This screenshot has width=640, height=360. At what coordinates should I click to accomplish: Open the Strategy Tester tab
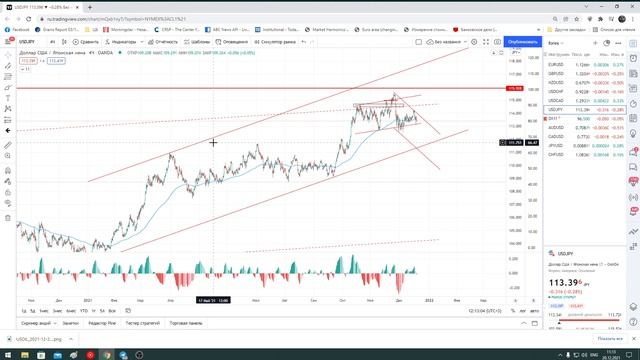coord(142,323)
